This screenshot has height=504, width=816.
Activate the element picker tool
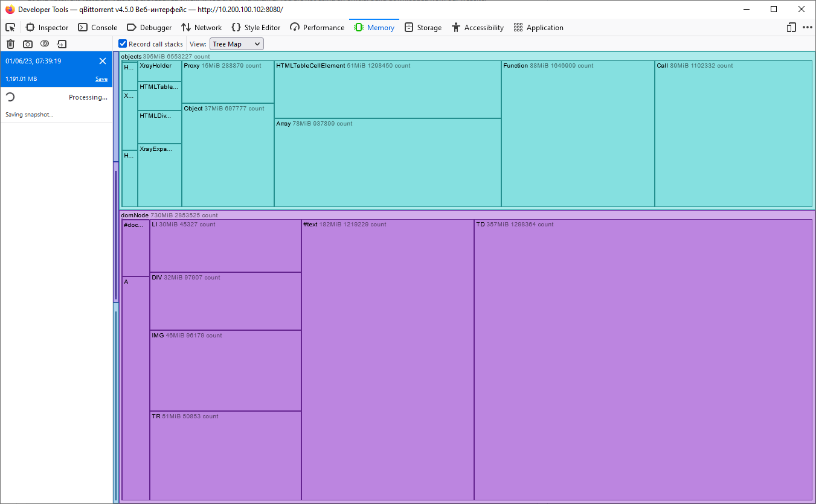pos(10,27)
